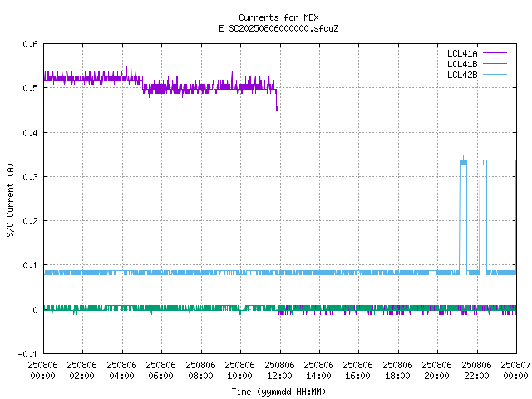The width and height of the screenshot is (532, 399).
Task: Click the y-axis tick value 0.5
Action: tap(30, 88)
